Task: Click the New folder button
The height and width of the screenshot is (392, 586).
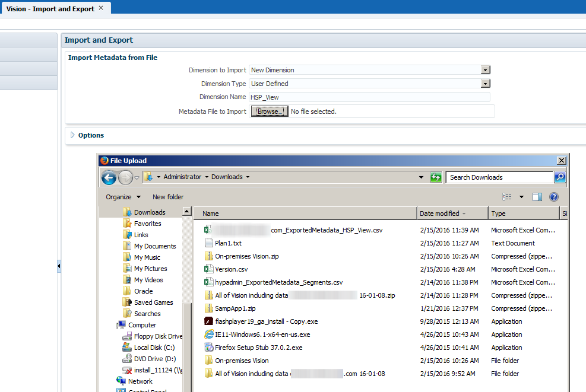Action: pyautogui.click(x=168, y=197)
